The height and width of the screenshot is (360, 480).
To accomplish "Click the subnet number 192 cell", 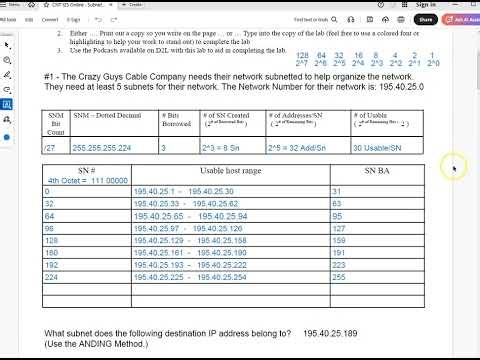I will click(87, 265).
